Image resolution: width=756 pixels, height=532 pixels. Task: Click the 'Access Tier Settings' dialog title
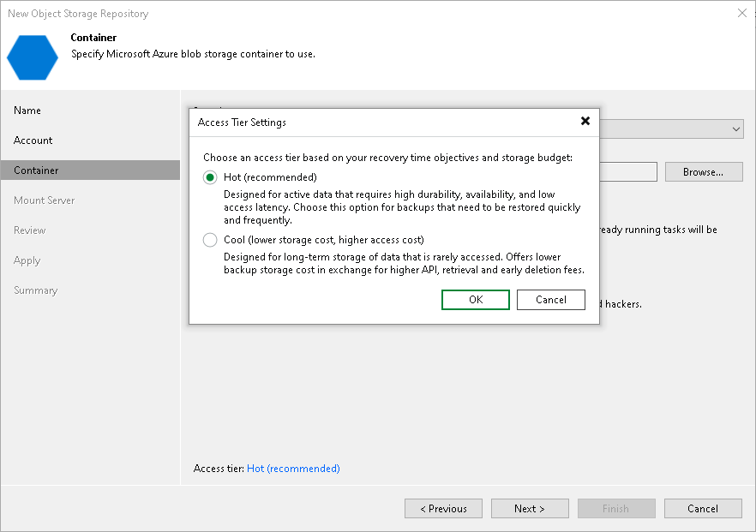point(242,123)
